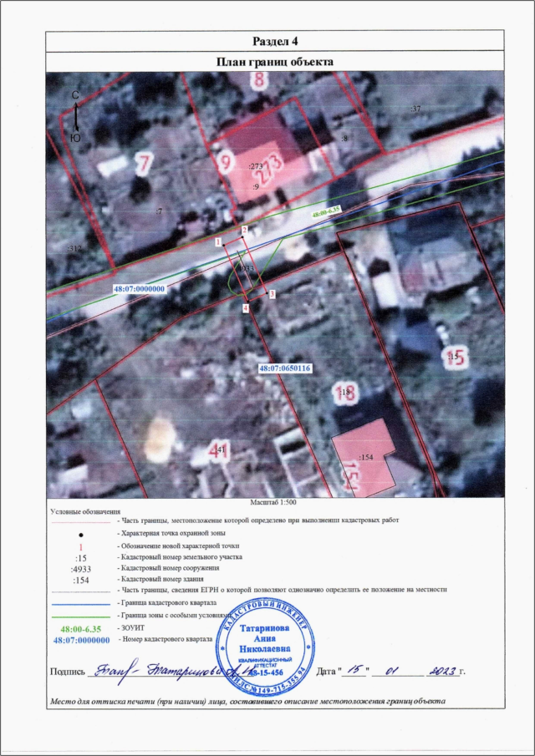The width and height of the screenshot is (535, 756).
Task: Click the red number 18 parcel marker
Action: tap(349, 392)
